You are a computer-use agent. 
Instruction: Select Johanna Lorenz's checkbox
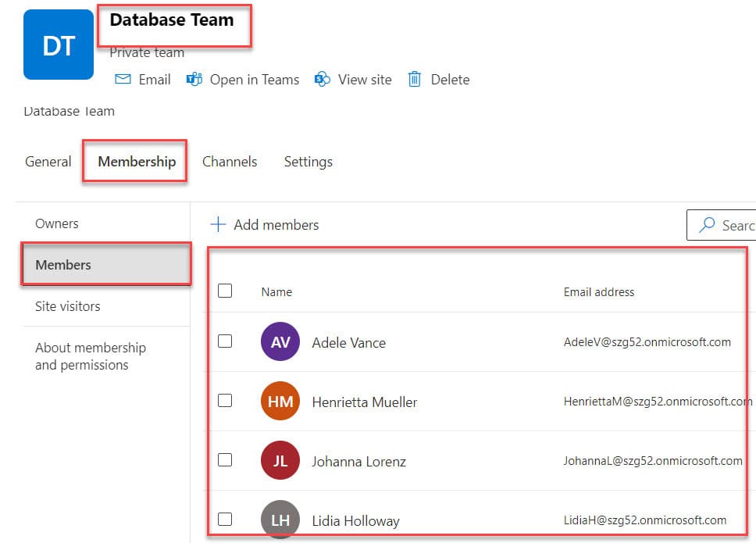(x=225, y=459)
